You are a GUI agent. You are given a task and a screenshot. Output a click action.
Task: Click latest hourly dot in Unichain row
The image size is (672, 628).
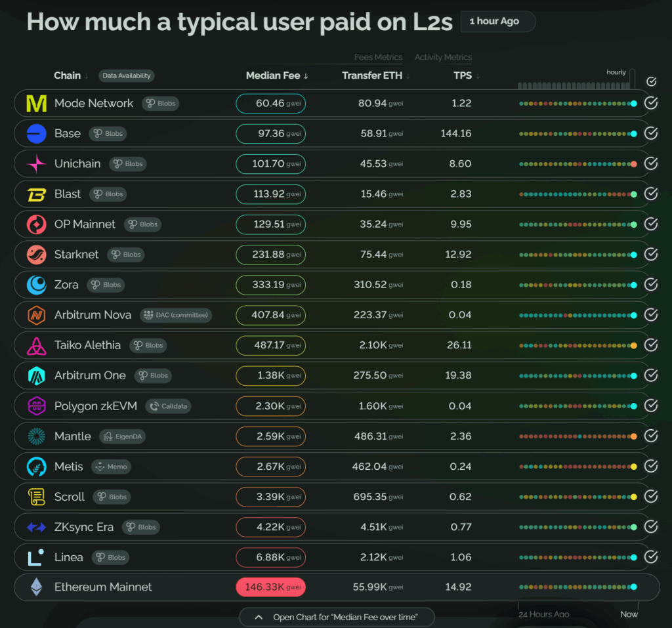[633, 164]
